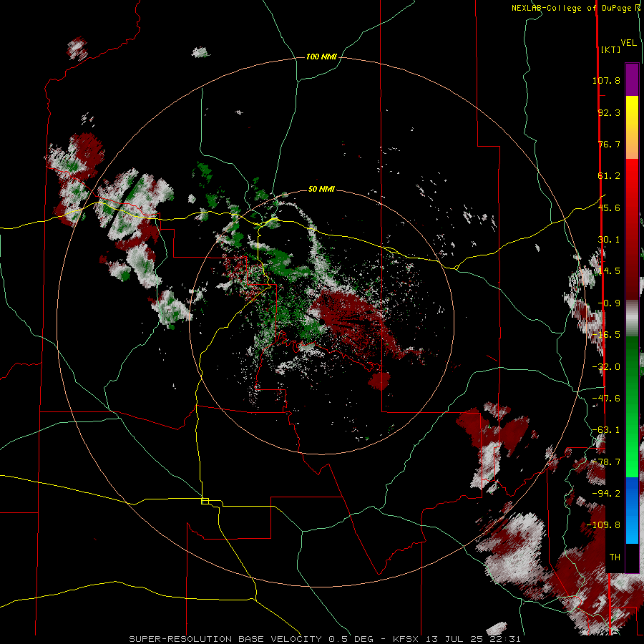Click the 61.2 velocity scale value

click(x=609, y=176)
